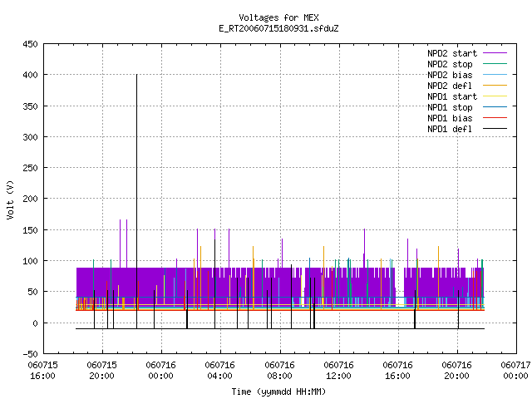532x399 pixels.
Task: Click the dark blue sample beside NPD1 stop
Action: (x=495, y=107)
